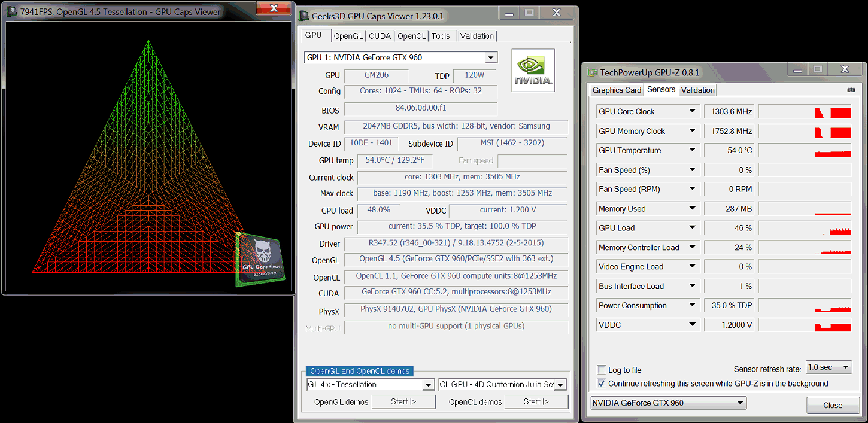The height and width of the screenshot is (423, 868).
Task: Click the GPU Caps Viewer title bar icon
Action: tap(304, 16)
